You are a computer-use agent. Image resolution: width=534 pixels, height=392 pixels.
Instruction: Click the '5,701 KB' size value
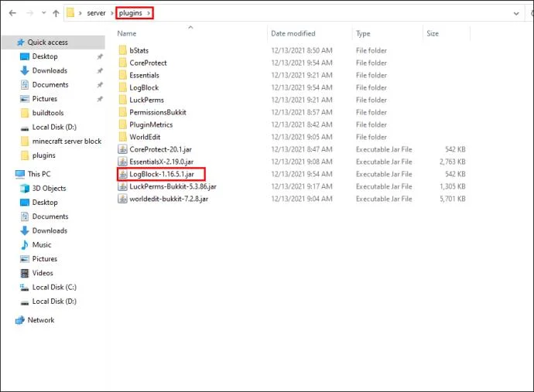coord(452,199)
